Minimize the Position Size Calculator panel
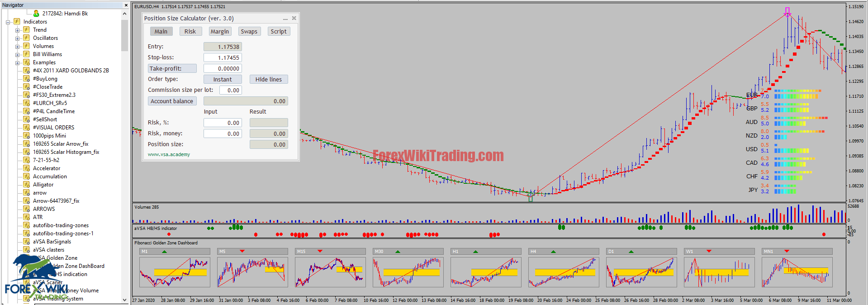The image size is (868, 305). [x=285, y=19]
